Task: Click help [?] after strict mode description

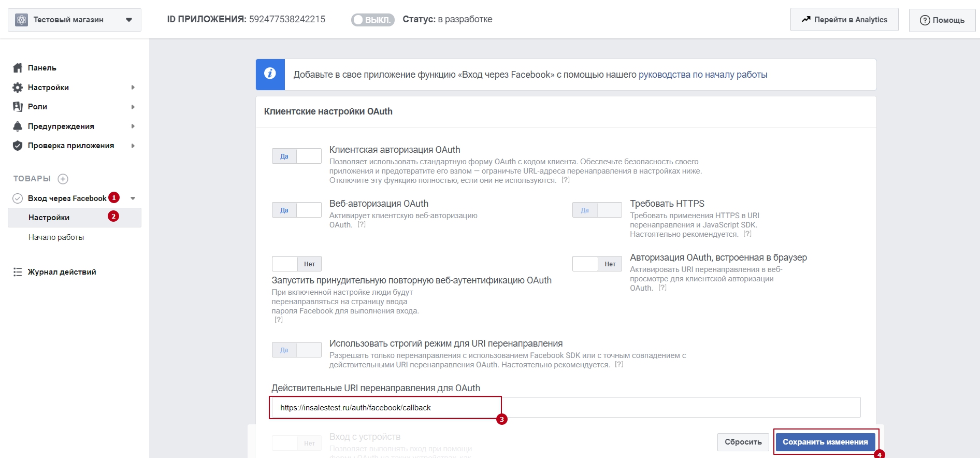Action: [619, 364]
